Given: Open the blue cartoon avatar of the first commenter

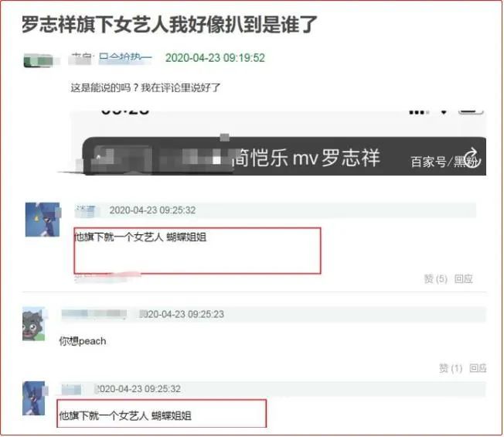Looking at the screenshot, I should pyautogui.click(x=43, y=220).
